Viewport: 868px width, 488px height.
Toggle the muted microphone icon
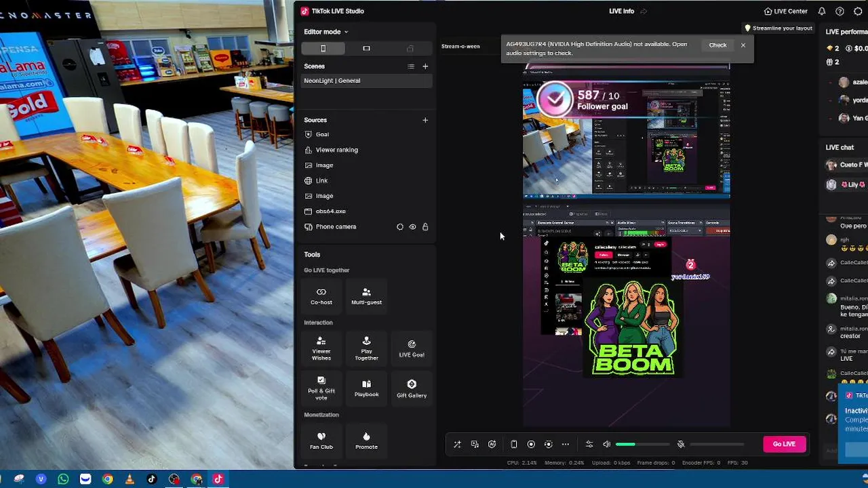(x=681, y=445)
